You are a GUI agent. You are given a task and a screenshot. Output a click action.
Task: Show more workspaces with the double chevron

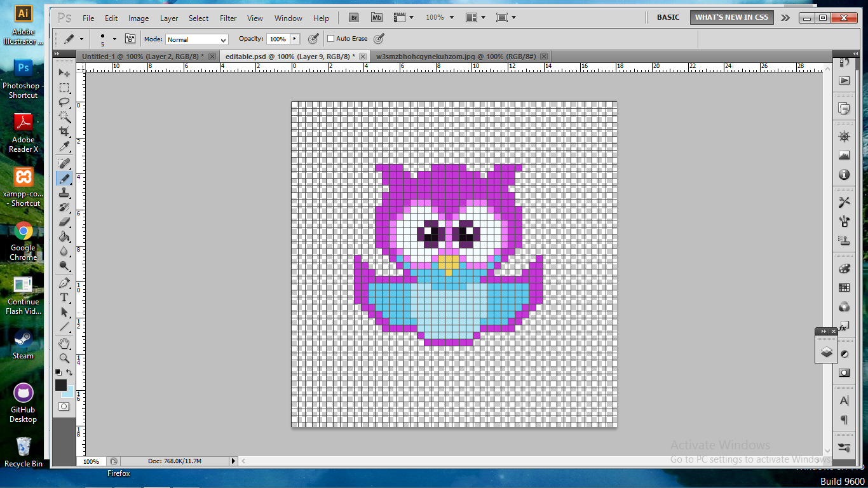[x=786, y=18]
